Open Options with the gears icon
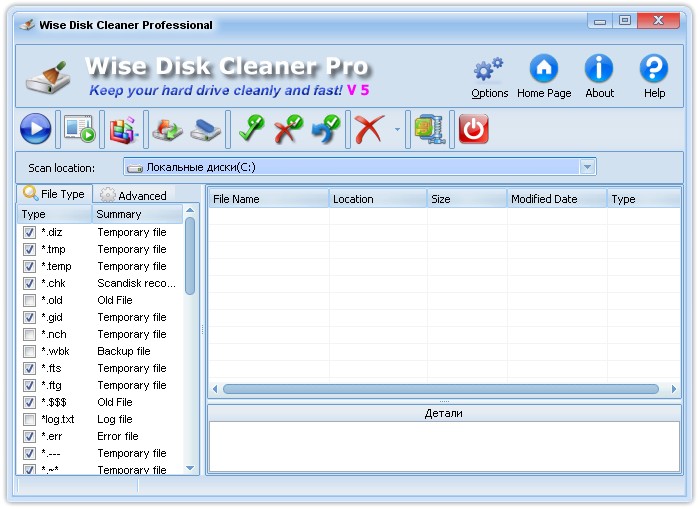 [x=489, y=76]
